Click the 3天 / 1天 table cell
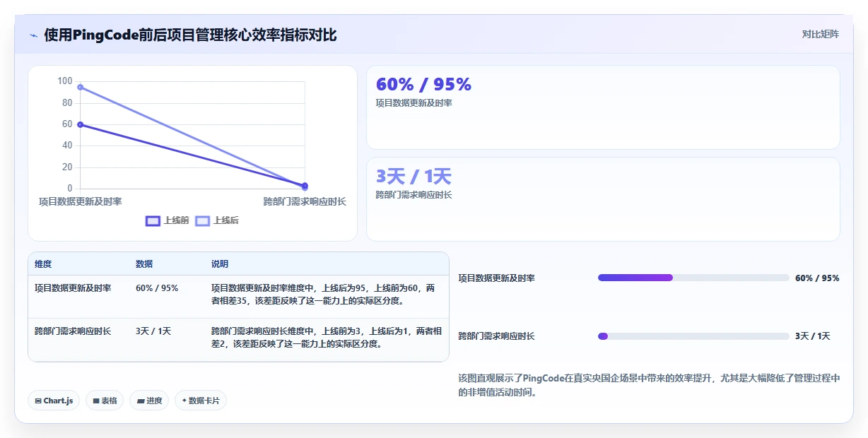 point(153,331)
